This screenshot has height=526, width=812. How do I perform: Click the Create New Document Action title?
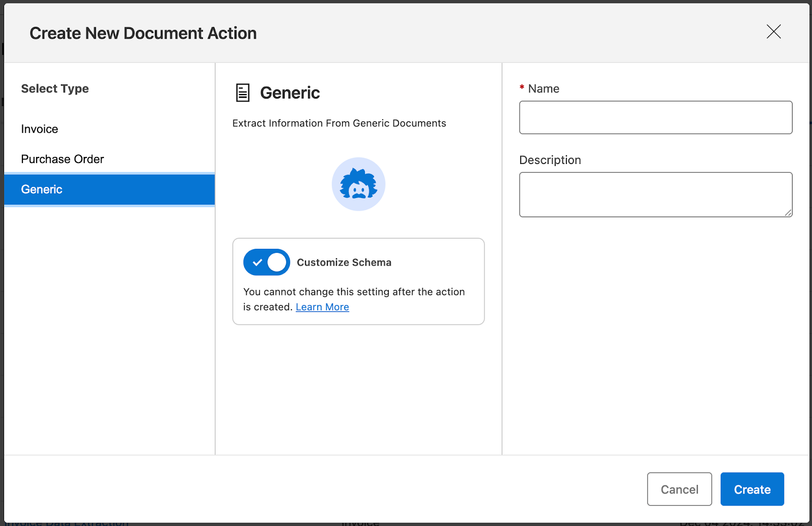point(143,32)
